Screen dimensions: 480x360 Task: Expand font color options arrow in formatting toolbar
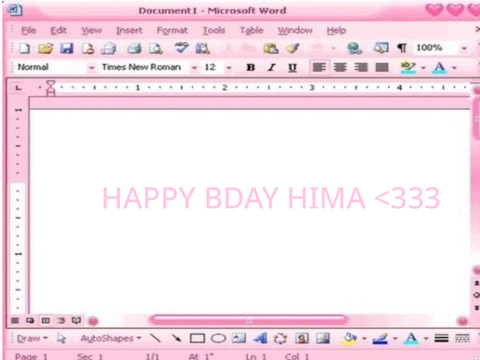tap(454, 68)
